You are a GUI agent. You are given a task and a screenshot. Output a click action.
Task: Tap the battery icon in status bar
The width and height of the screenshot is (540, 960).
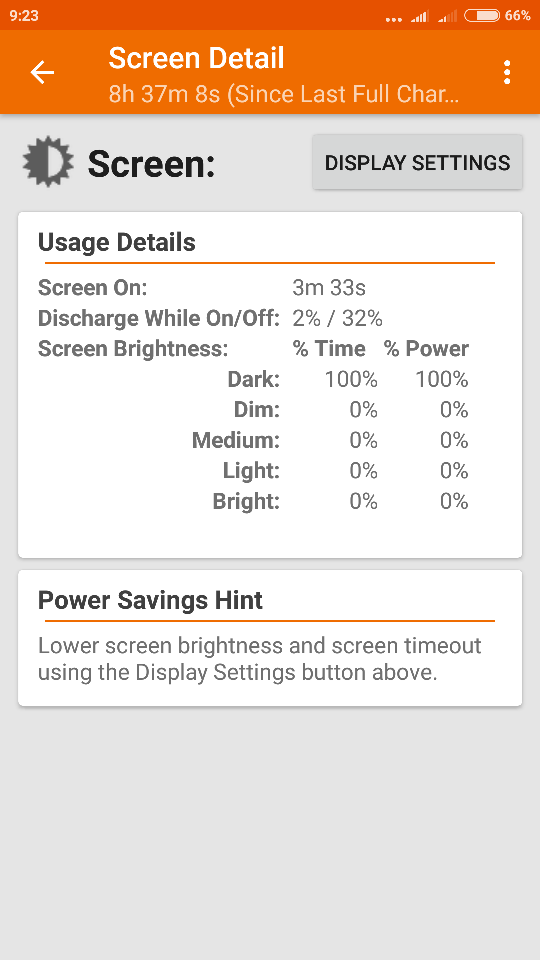[x=482, y=15]
